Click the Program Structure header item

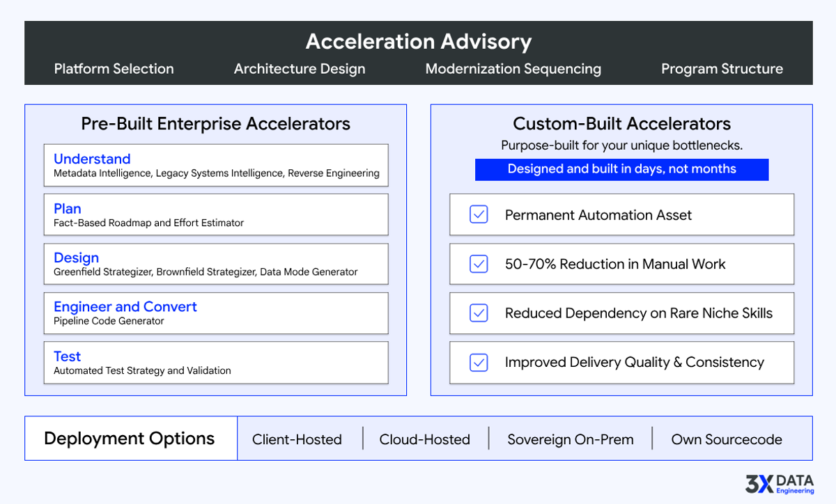click(722, 69)
